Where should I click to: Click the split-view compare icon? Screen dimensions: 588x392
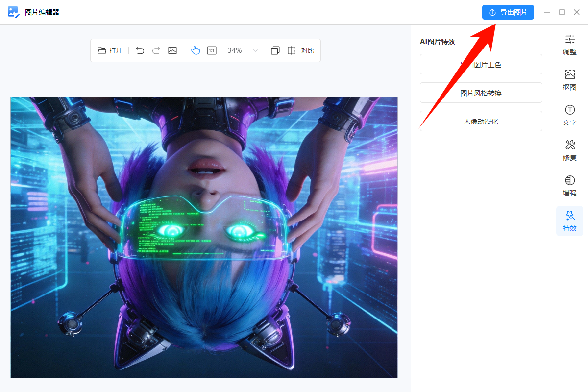pos(291,50)
